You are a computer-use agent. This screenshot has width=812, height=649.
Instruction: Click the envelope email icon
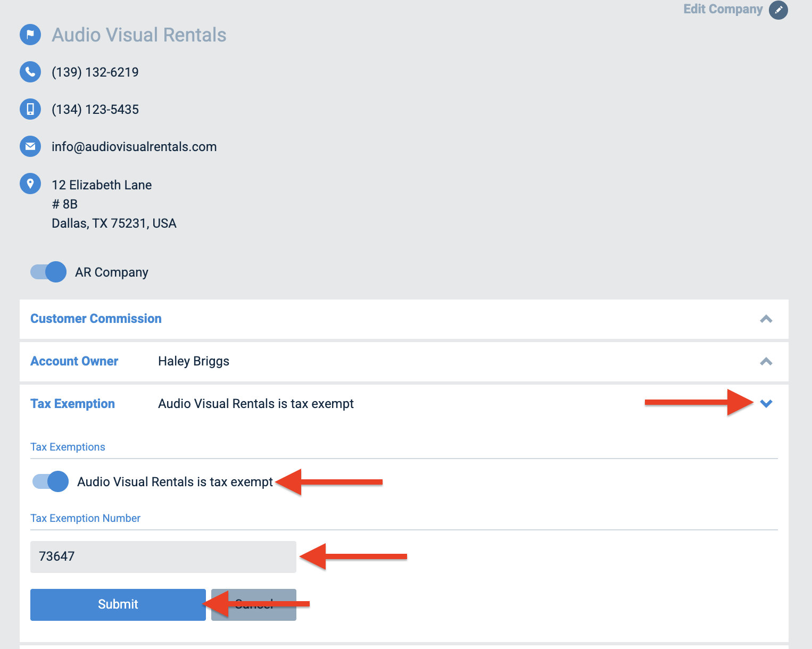pos(30,146)
